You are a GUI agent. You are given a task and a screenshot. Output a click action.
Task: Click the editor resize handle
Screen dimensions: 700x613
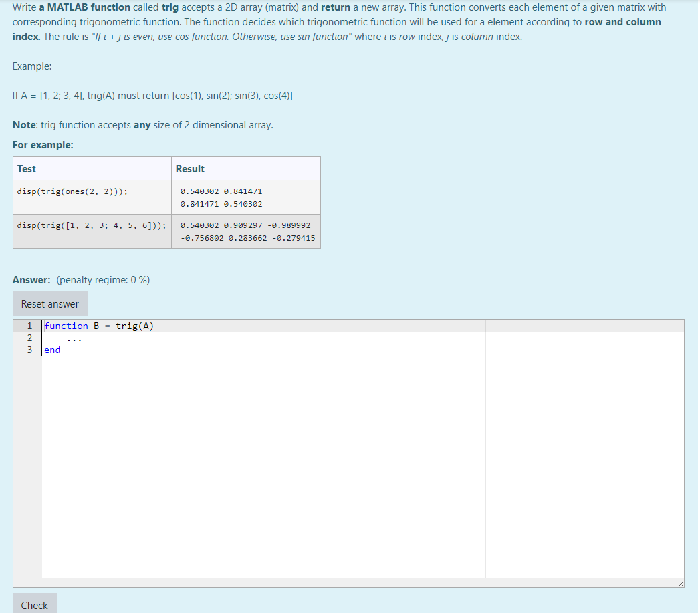(681, 583)
